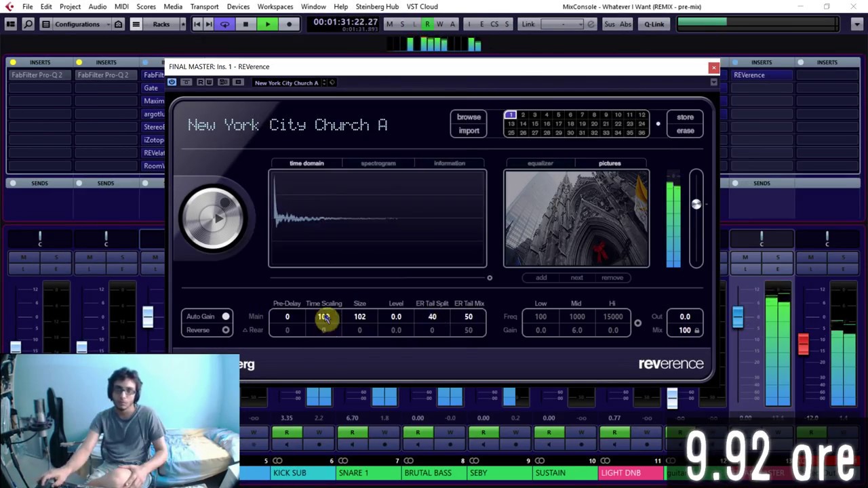Toggle Sus link mode in toolbar
Viewport: 868px width, 488px height.
[x=609, y=24]
